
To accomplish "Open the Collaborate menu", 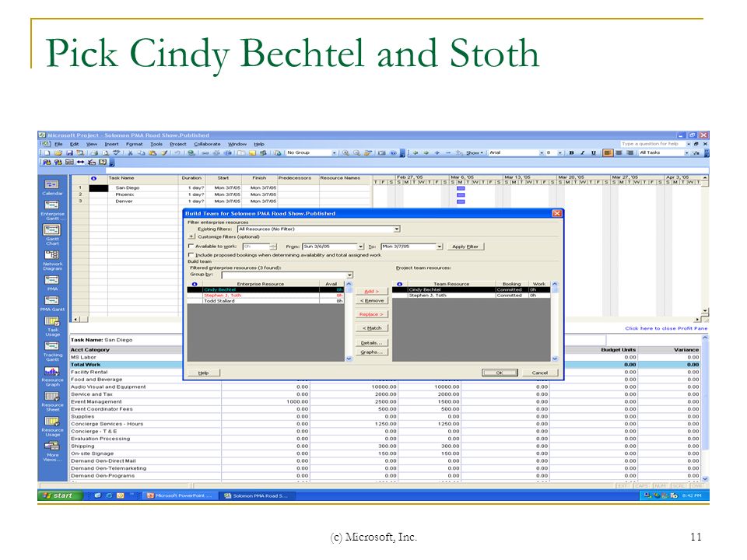I will [207, 144].
